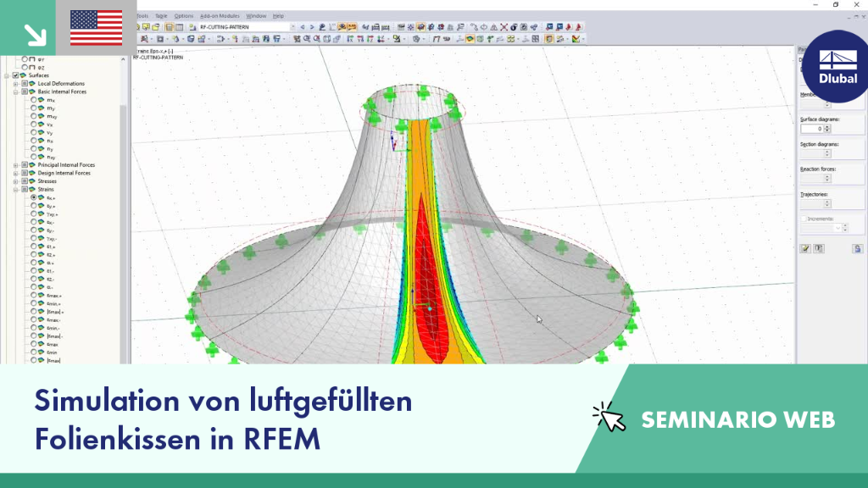Select the mx radio button
This screenshot has height=488, width=868.
(x=34, y=100)
